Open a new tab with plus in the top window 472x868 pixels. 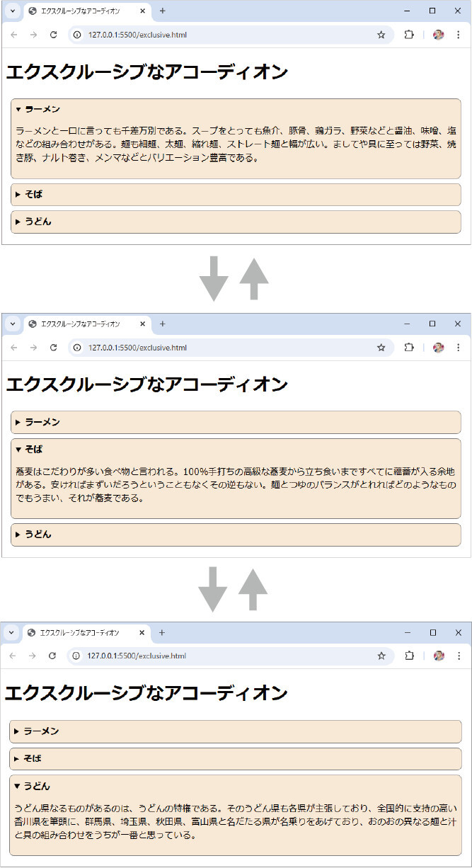tap(162, 11)
